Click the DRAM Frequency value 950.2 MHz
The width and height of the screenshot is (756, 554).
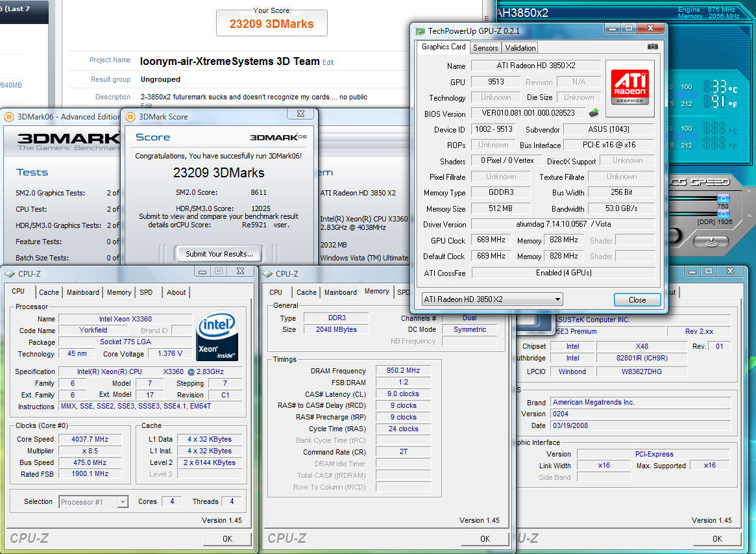click(403, 371)
